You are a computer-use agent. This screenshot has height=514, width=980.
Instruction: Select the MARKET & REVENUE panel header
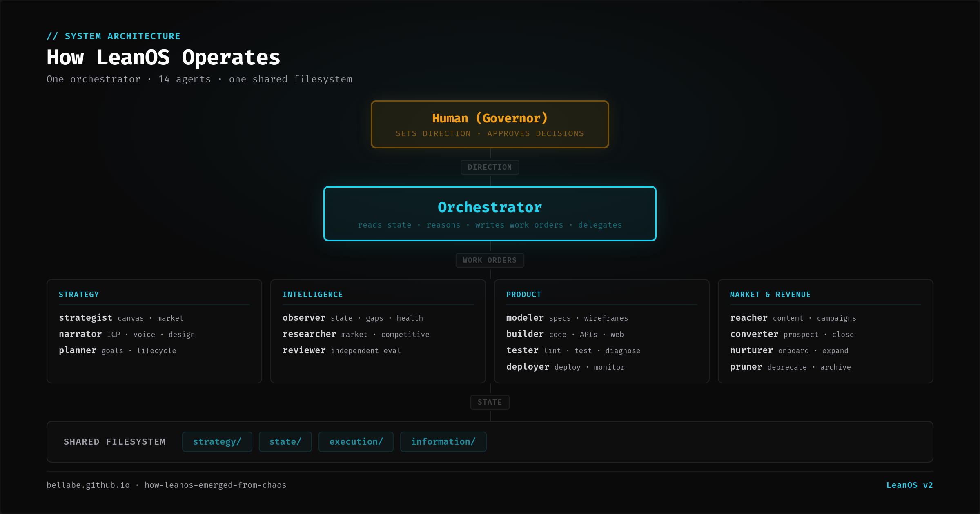[770, 294]
